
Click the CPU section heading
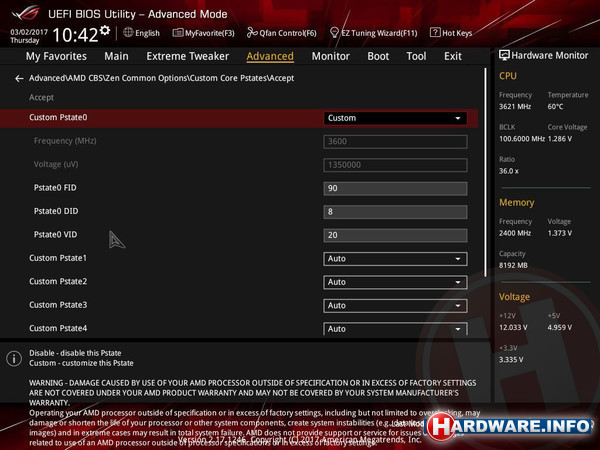[508, 76]
